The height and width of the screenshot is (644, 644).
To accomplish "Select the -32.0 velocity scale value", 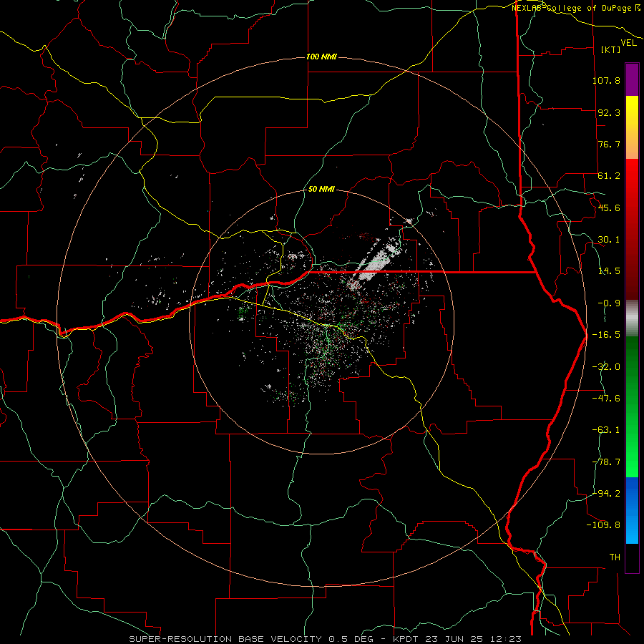I will tap(606, 367).
